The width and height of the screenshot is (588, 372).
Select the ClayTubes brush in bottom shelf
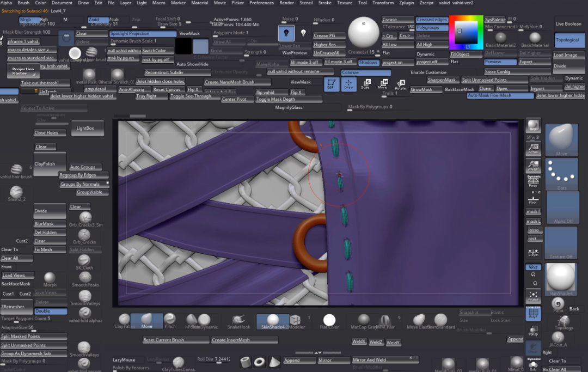click(x=122, y=321)
